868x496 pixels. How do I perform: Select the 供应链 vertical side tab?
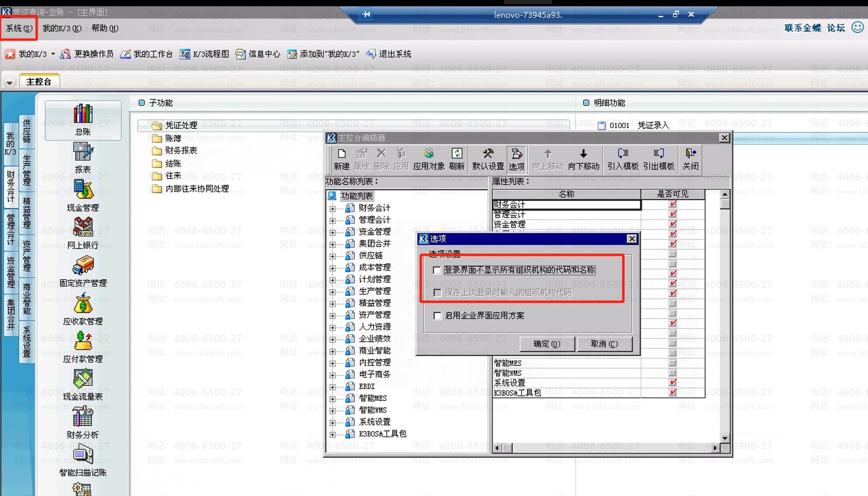click(26, 131)
